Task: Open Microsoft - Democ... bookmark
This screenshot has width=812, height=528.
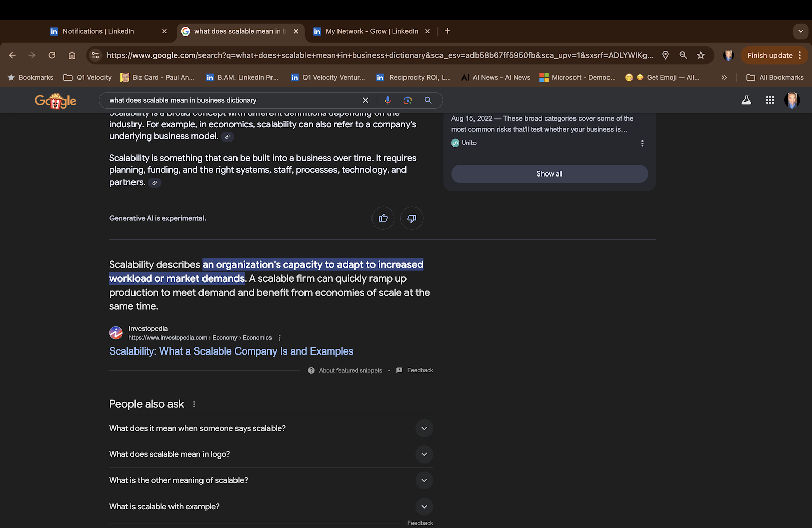Action: (x=578, y=77)
